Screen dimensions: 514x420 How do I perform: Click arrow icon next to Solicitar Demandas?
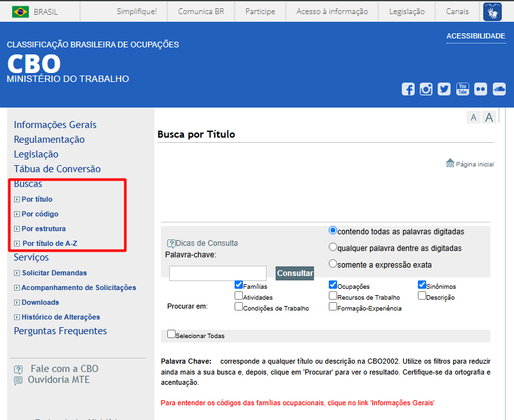click(17, 273)
